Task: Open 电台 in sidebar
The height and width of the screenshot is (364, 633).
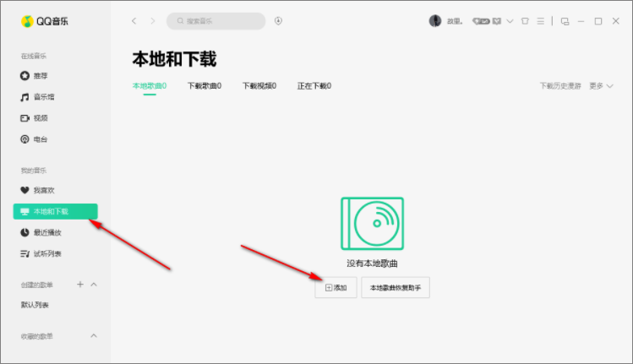Action: 34,139
